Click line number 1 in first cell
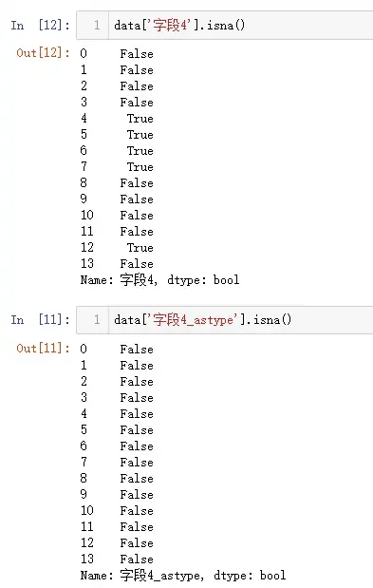The width and height of the screenshot is (373, 588). coord(97,25)
